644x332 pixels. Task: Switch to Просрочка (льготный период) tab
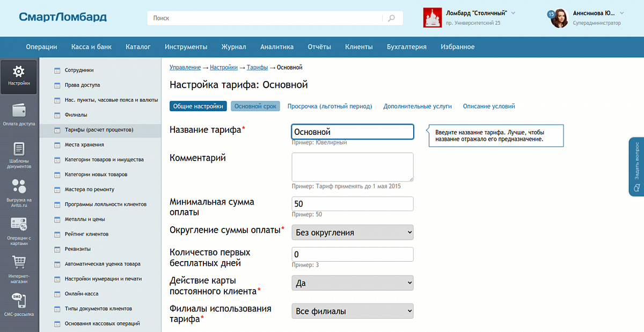[x=330, y=106]
